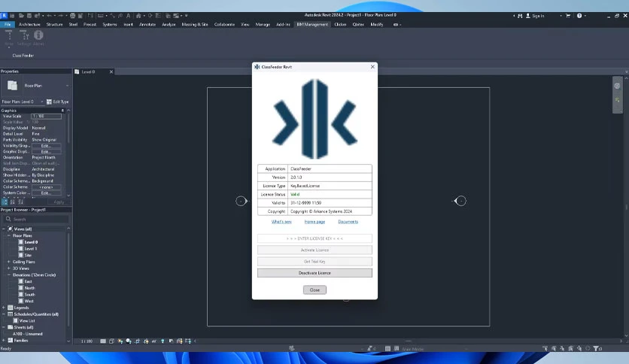Close the ClassFeeder Revit dialog with X
Viewport: 629px width, 364px height.
[x=372, y=66]
